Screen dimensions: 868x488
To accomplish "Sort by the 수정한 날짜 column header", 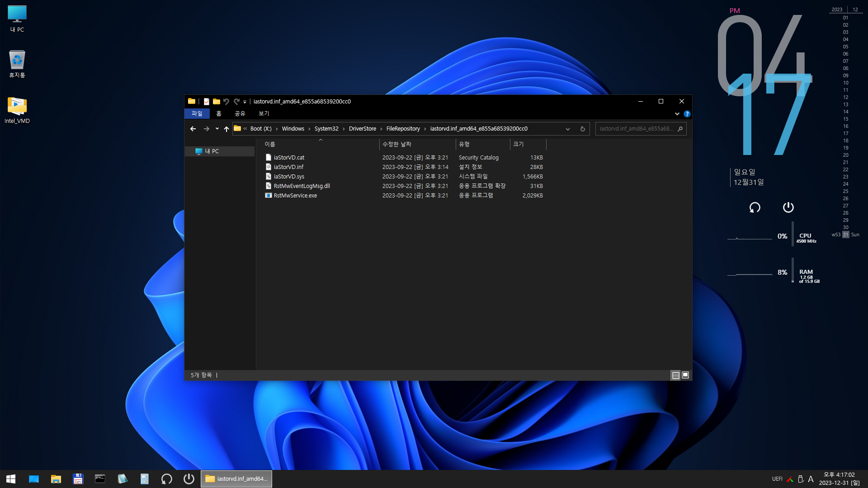I will (x=417, y=144).
